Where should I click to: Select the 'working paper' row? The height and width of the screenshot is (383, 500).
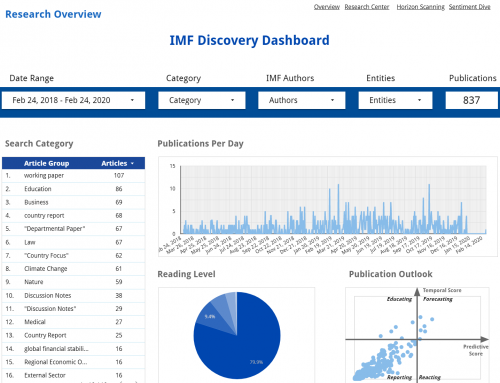point(73,176)
